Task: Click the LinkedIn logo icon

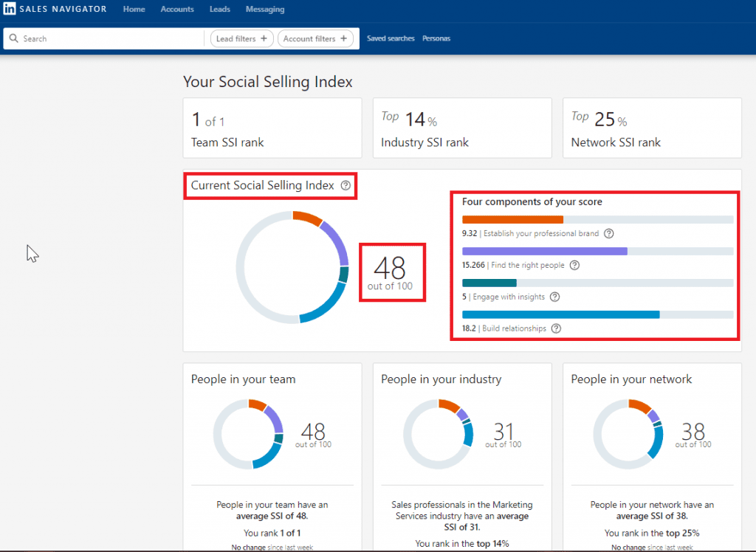Action: click(x=10, y=9)
